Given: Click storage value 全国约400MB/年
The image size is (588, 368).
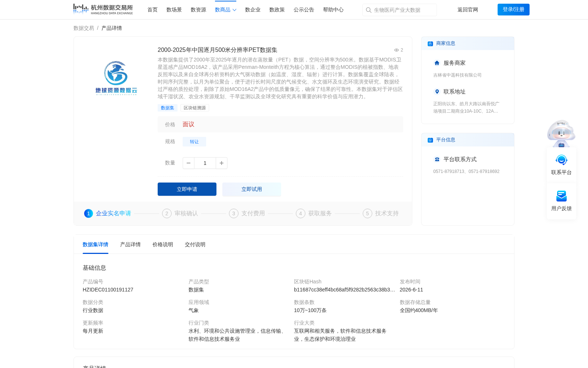Looking at the screenshot, I should click(419, 310).
